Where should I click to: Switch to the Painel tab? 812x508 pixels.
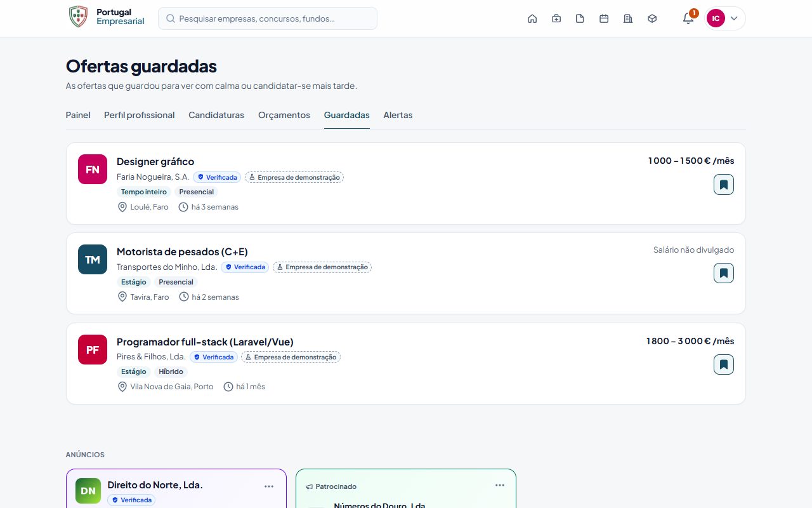(x=78, y=115)
